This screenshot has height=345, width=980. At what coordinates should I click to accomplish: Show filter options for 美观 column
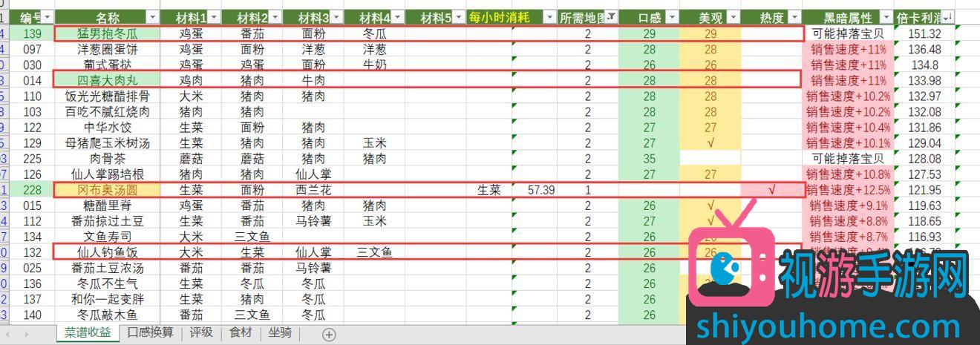click(x=732, y=16)
